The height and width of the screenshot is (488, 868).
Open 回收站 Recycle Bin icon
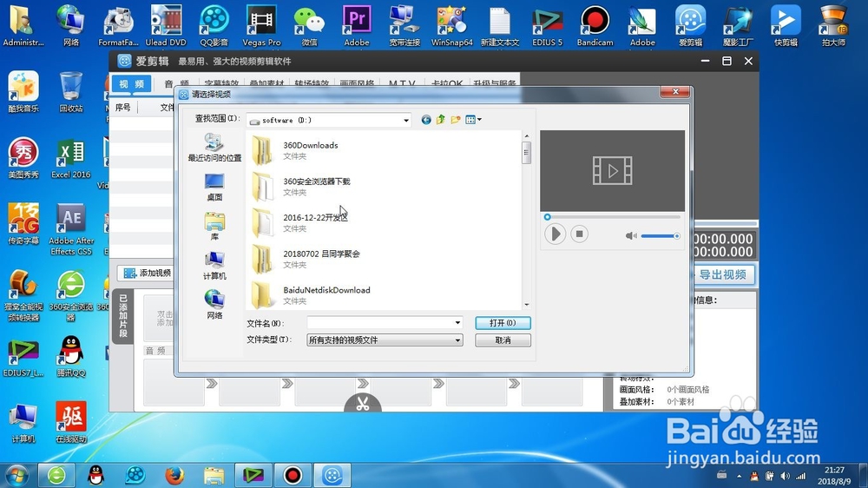[71, 91]
